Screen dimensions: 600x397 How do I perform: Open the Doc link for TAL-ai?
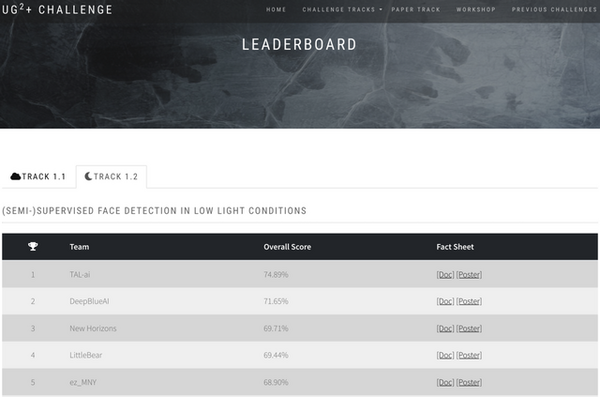445,274
